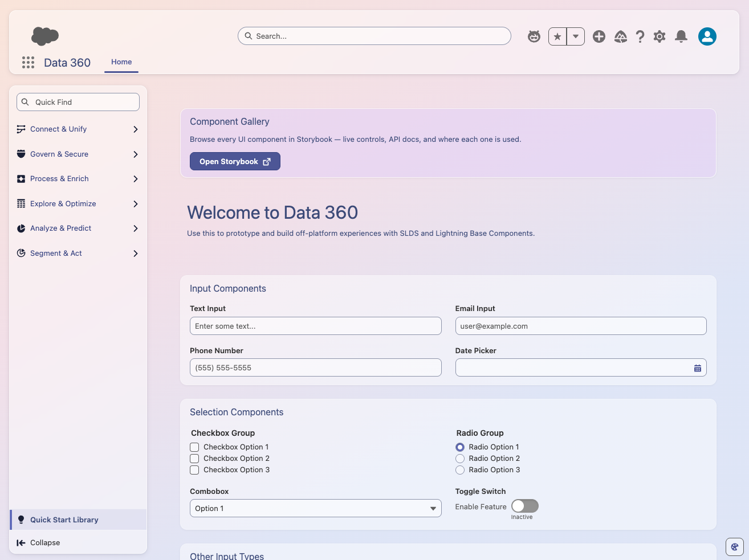Click the Welcome to Data 360 heading
This screenshot has width=749, height=560.
click(x=272, y=212)
